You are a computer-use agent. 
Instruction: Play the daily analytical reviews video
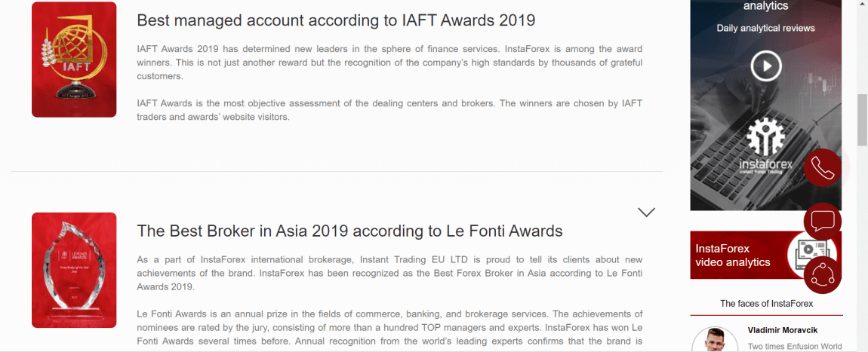pos(765,66)
